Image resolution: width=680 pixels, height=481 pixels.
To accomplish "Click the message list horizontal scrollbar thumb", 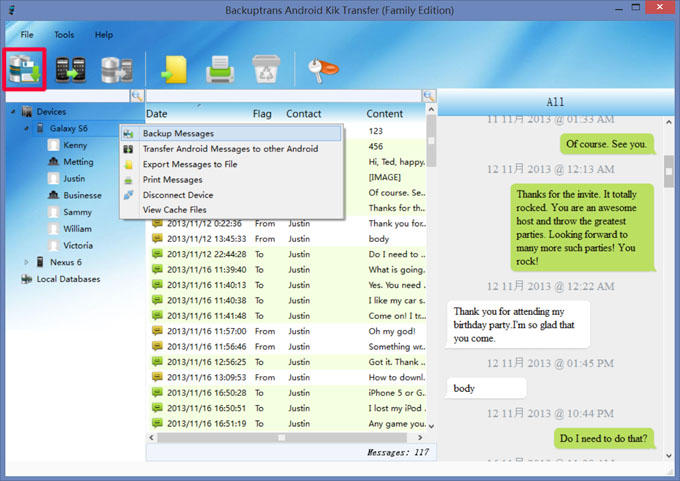I will [282, 438].
